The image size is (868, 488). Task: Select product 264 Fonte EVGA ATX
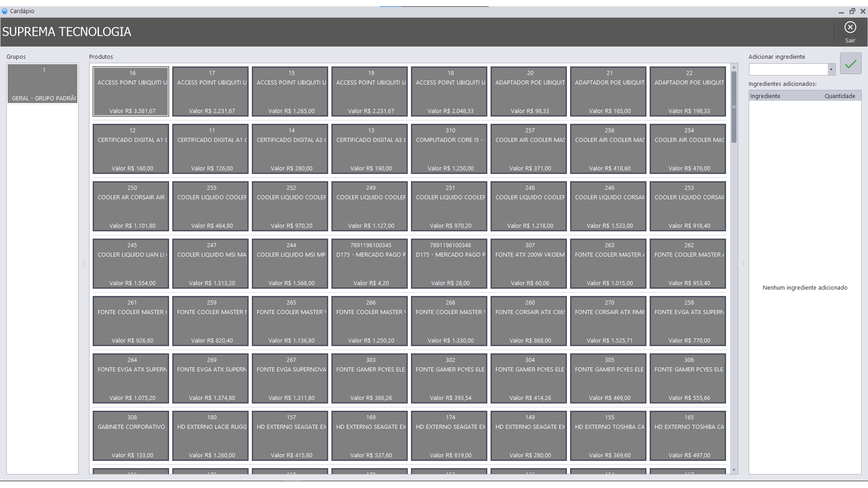[131, 379]
